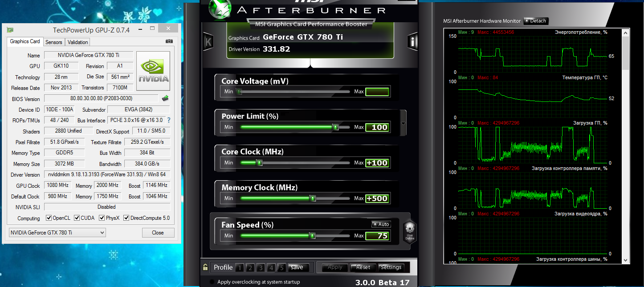Select Profile slot 2
Screen dimensions: 644x287
tap(250, 268)
